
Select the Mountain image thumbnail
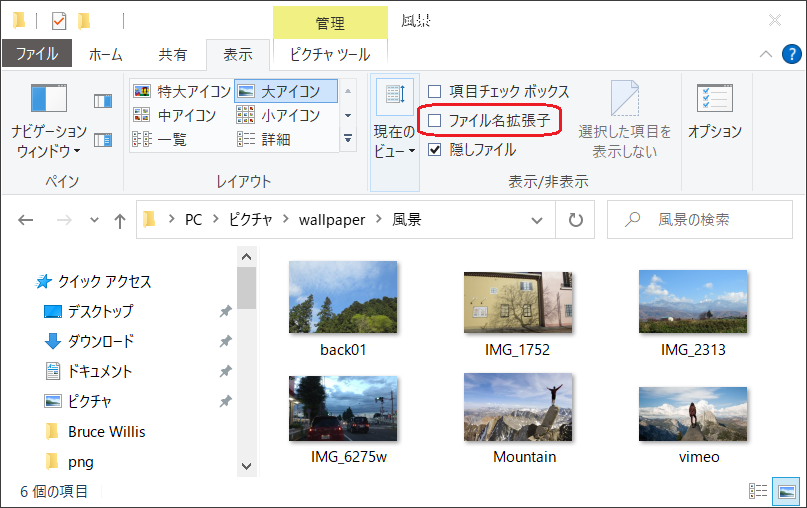tap(518, 406)
